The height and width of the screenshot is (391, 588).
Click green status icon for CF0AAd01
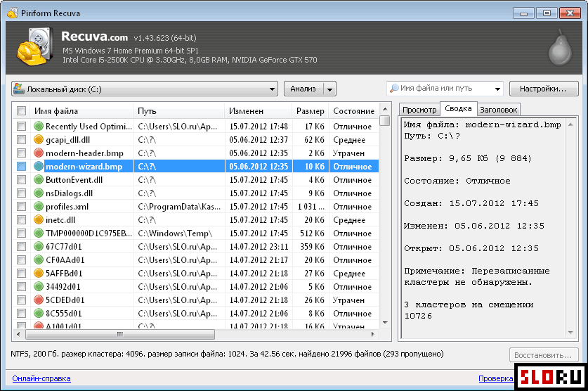pyautogui.click(x=39, y=260)
